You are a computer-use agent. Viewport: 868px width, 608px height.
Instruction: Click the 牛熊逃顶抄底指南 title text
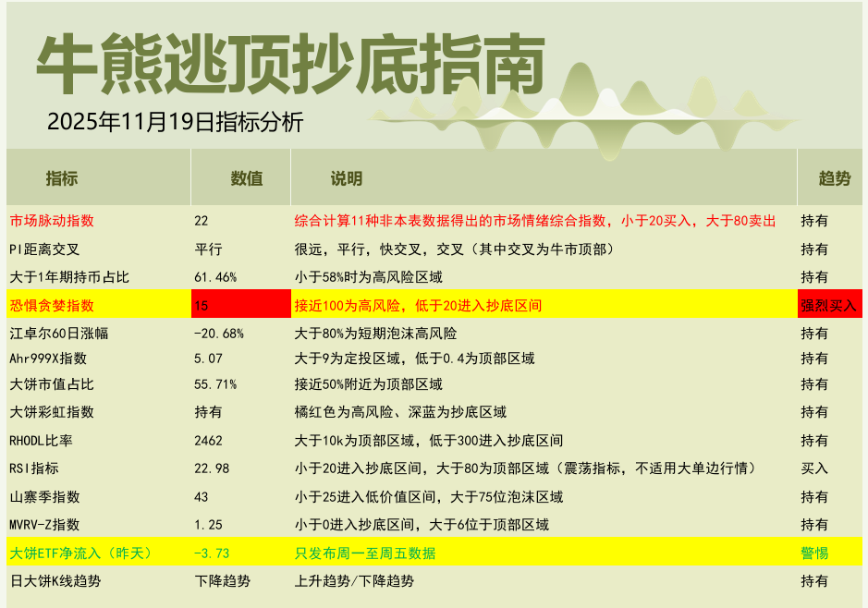[x=289, y=67]
